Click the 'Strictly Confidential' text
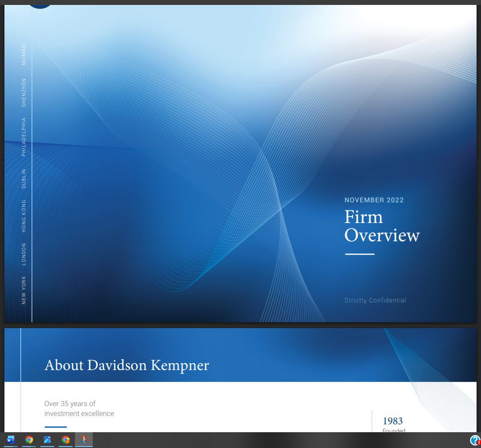 (375, 300)
